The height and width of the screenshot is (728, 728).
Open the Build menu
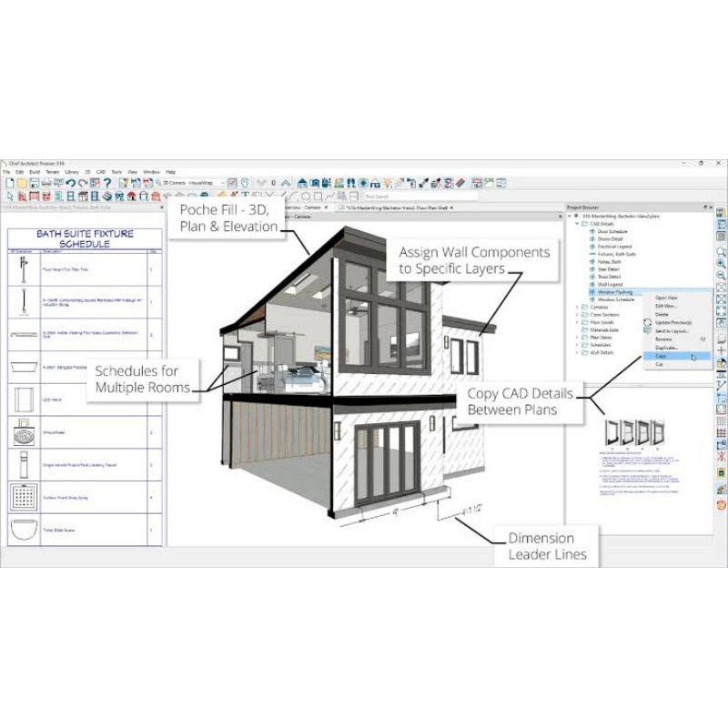[x=35, y=171]
